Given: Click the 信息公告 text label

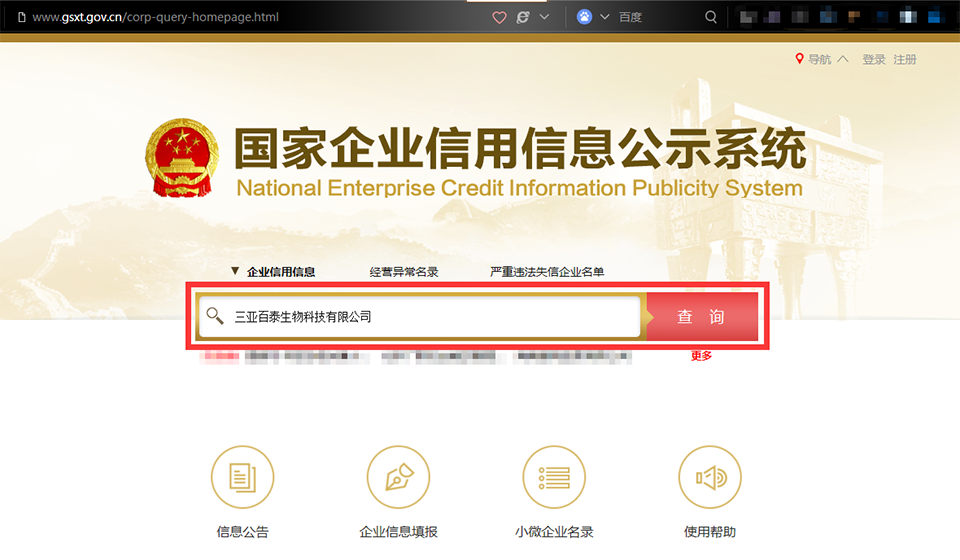Looking at the screenshot, I should pos(242,532).
